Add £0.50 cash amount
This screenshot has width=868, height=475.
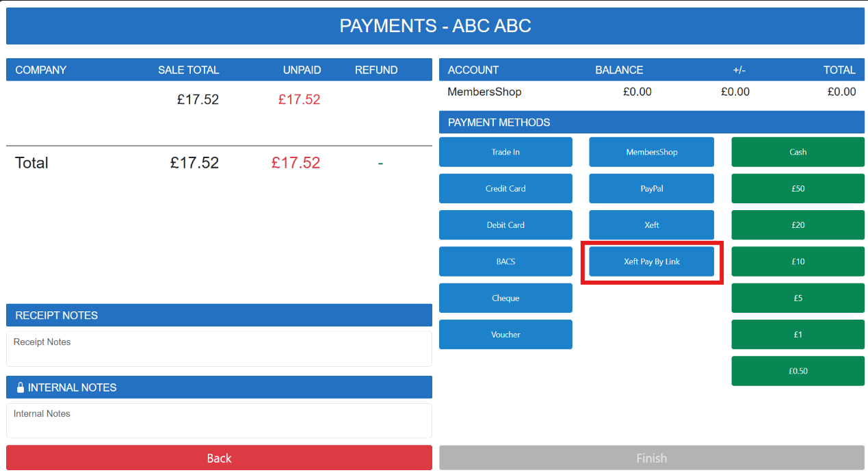click(798, 371)
